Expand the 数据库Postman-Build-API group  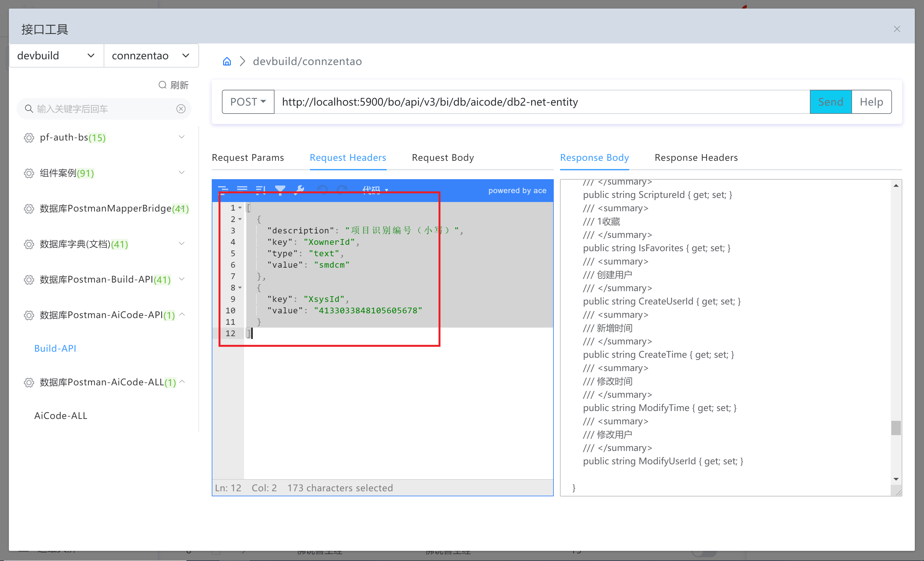pyautogui.click(x=182, y=279)
